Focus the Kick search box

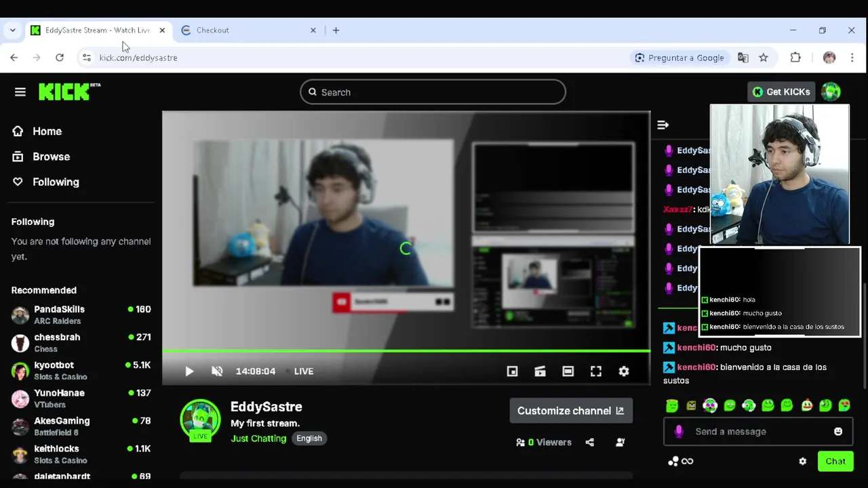433,92
